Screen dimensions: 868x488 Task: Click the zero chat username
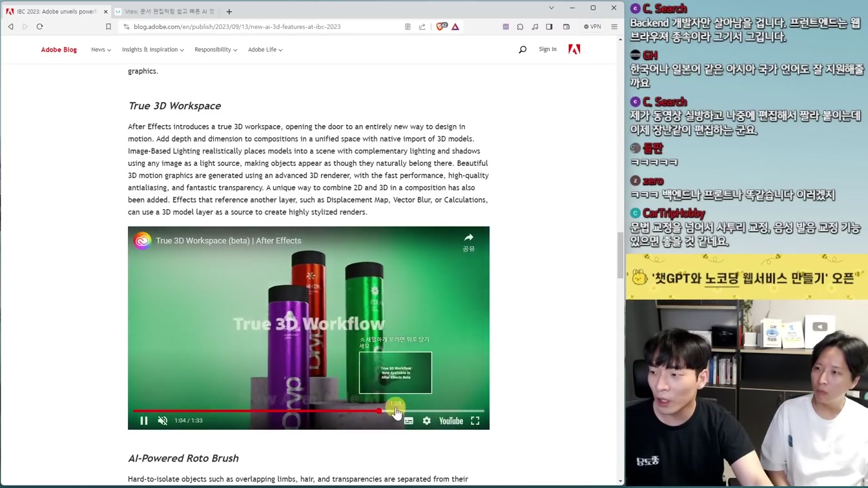pos(653,181)
